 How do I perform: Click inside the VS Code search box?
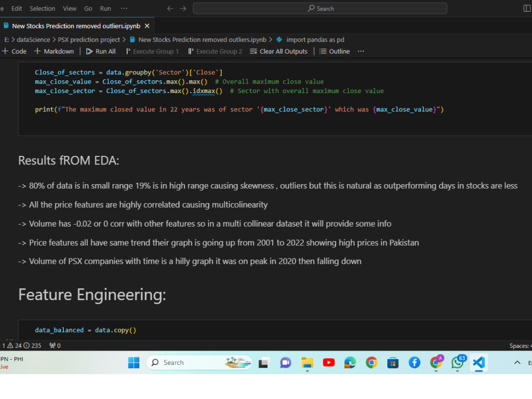point(319,9)
